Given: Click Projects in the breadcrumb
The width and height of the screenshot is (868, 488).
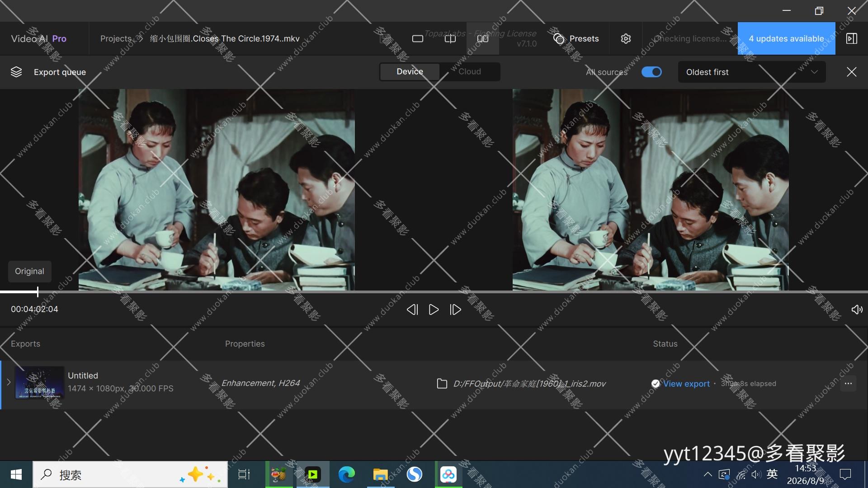Looking at the screenshot, I should 116,39.
